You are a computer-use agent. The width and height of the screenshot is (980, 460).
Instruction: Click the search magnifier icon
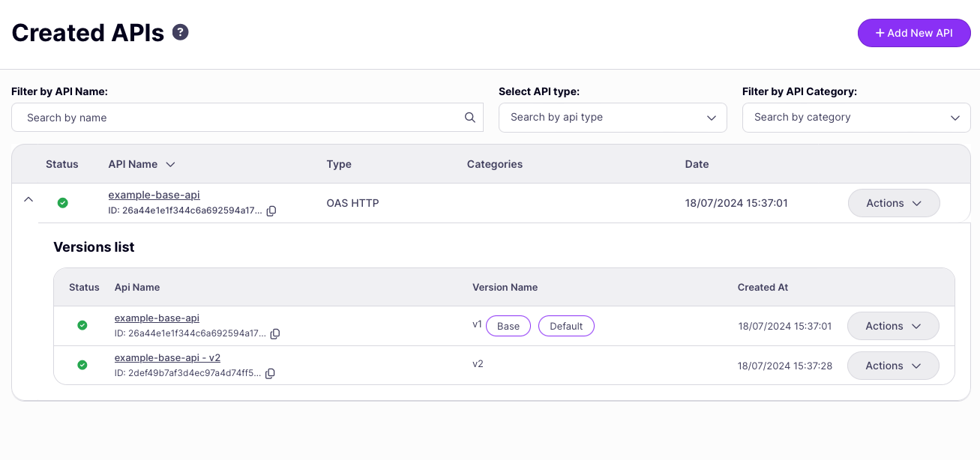[x=470, y=118]
